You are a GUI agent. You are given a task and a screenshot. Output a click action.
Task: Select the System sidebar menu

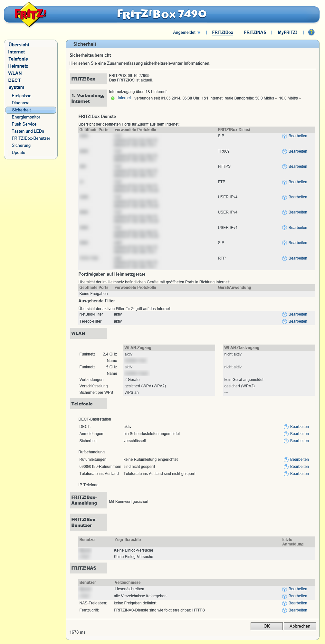pyautogui.click(x=16, y=87)
